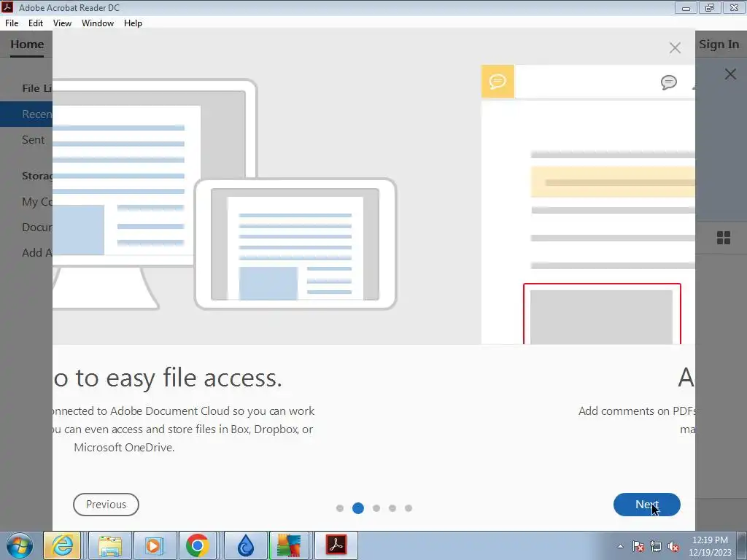Select the Recent files sidebar item
Viewport: 747px width, 560px height.
(26, 114)
